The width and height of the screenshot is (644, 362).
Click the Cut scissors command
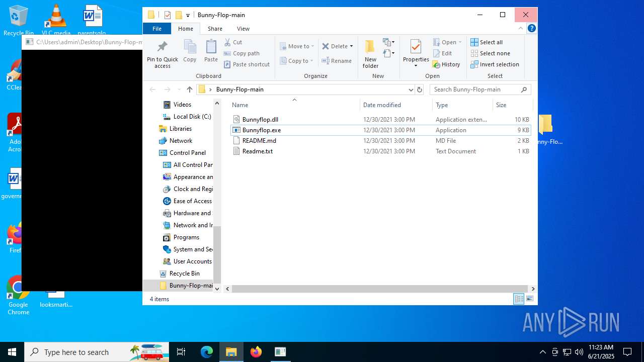coord(233,42)
